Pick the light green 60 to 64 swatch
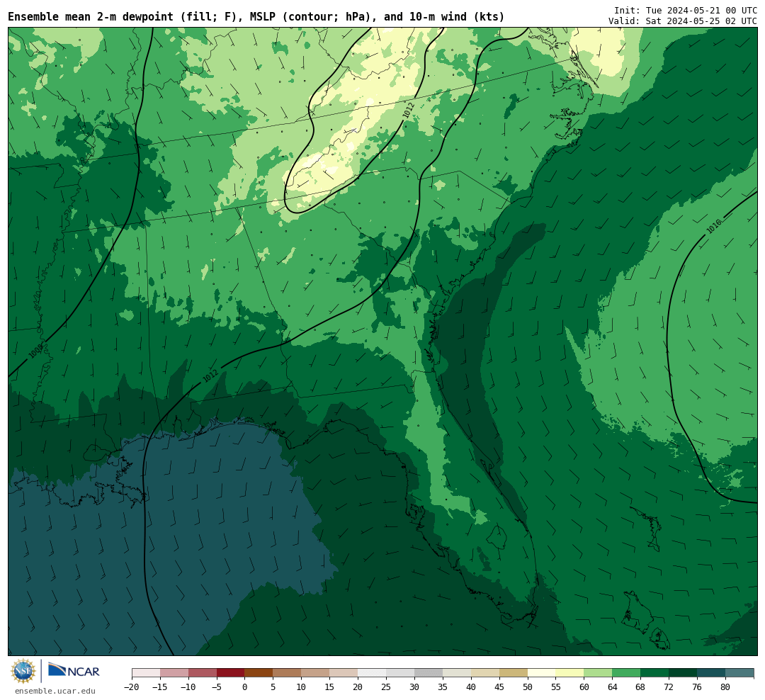765x700 pixels. pos(599,673)
